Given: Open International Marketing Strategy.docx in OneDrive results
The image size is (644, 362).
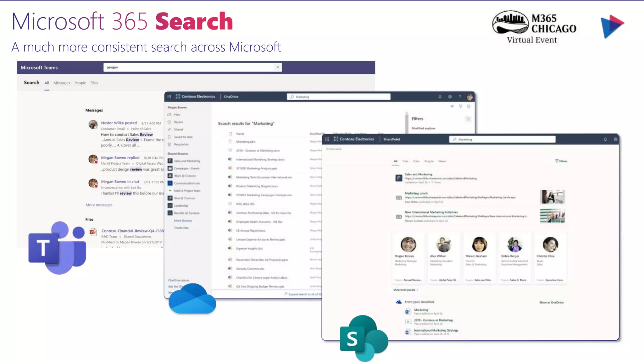Looking at the screenshot, I should click(260, 160).
